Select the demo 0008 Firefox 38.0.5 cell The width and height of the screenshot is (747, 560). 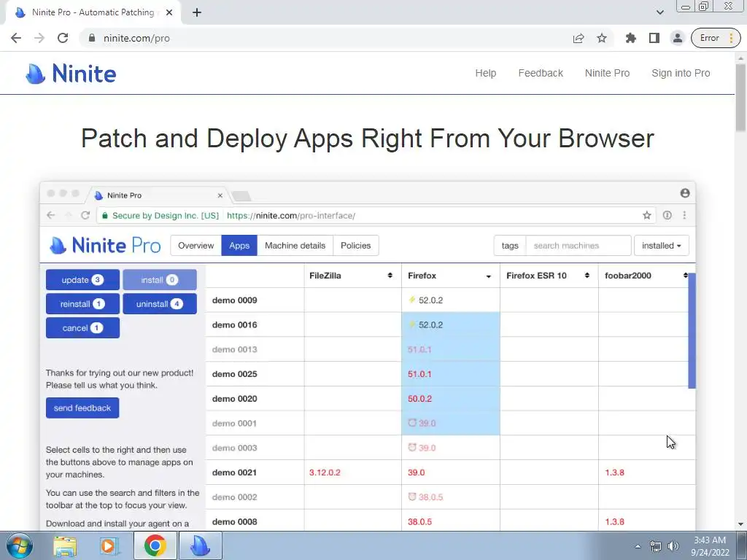(x=451, y=521)
